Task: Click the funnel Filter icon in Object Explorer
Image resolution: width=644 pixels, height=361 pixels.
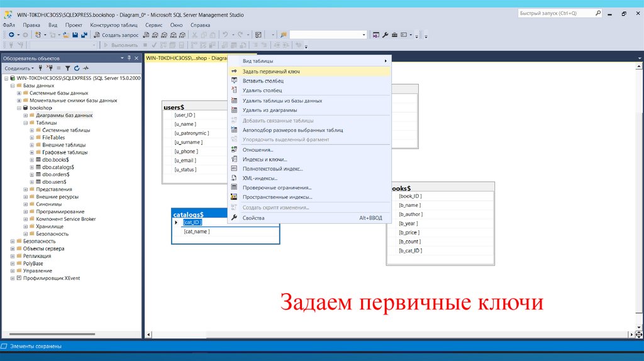Action: [67, 68]
